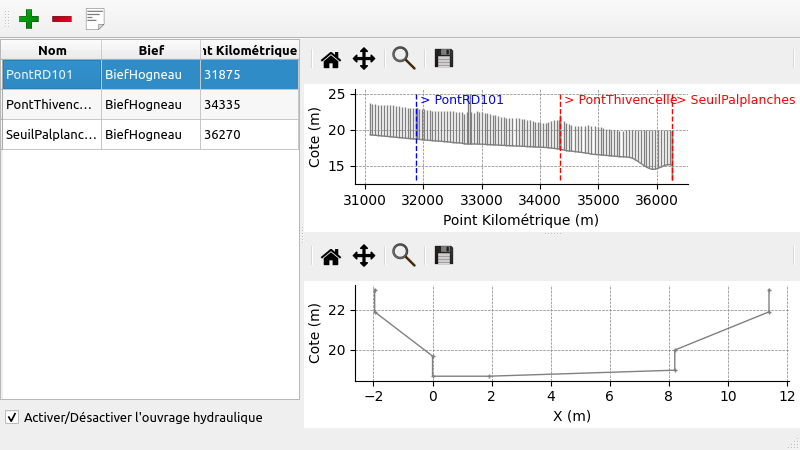Select the SeuilPalplanches row in table
The image size is (800, 450).
tap(52, 134)
